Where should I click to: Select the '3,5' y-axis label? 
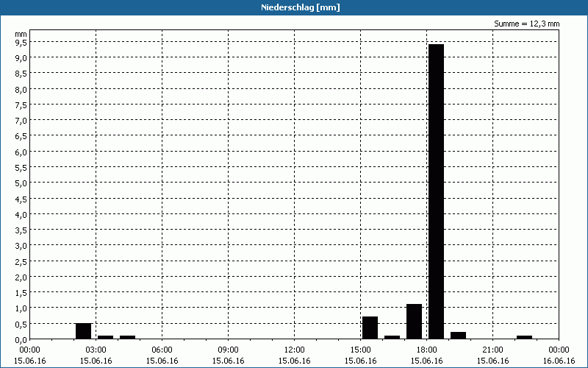tap(21, 230)
